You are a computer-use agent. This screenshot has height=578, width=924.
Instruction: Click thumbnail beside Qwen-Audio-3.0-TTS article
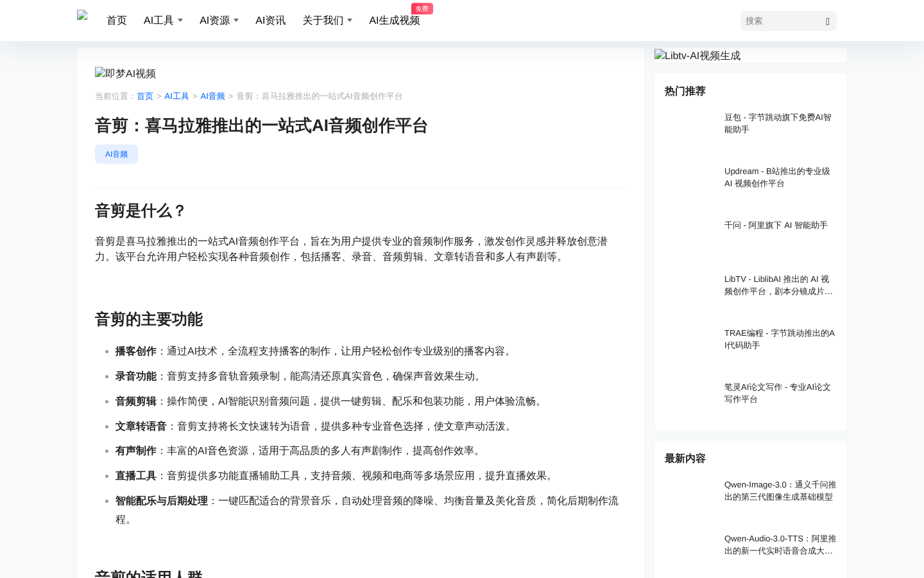[x=690, y=551]
